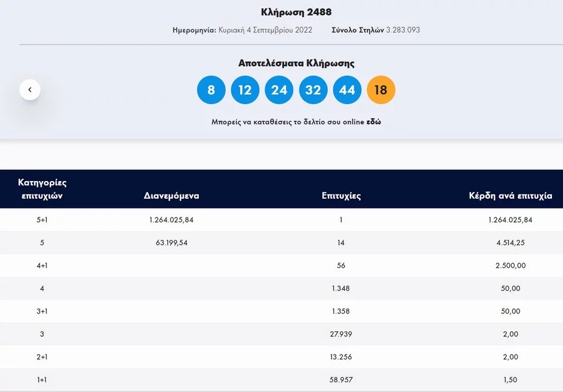
Task: Click the blue number 8 ball
Action: point(211,90)
